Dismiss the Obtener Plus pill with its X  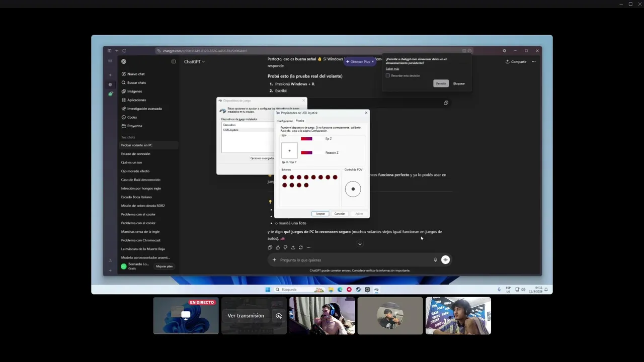(x=373, y=62)
